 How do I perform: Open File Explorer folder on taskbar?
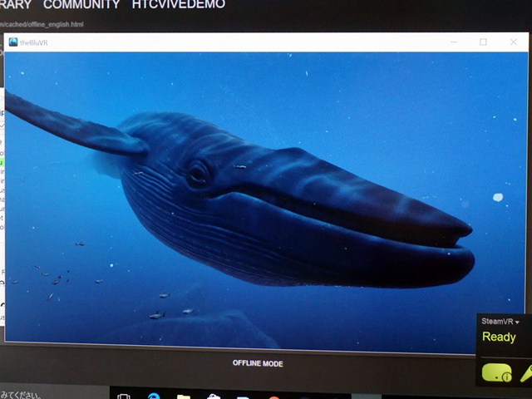coord(183,397)
